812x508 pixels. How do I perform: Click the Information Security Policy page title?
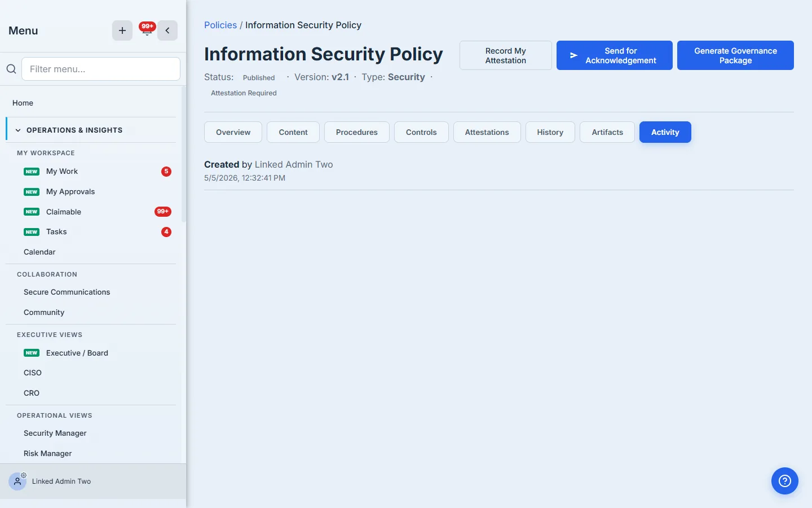(x=324, y=54)
